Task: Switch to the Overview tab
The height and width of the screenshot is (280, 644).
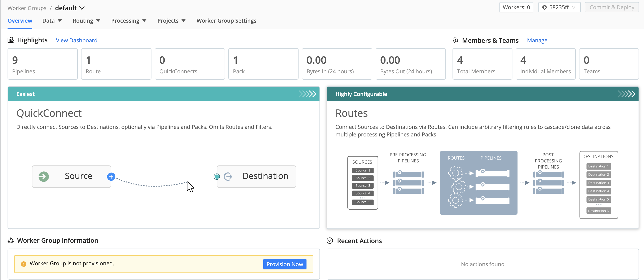Action: click(x=20, y=21)
